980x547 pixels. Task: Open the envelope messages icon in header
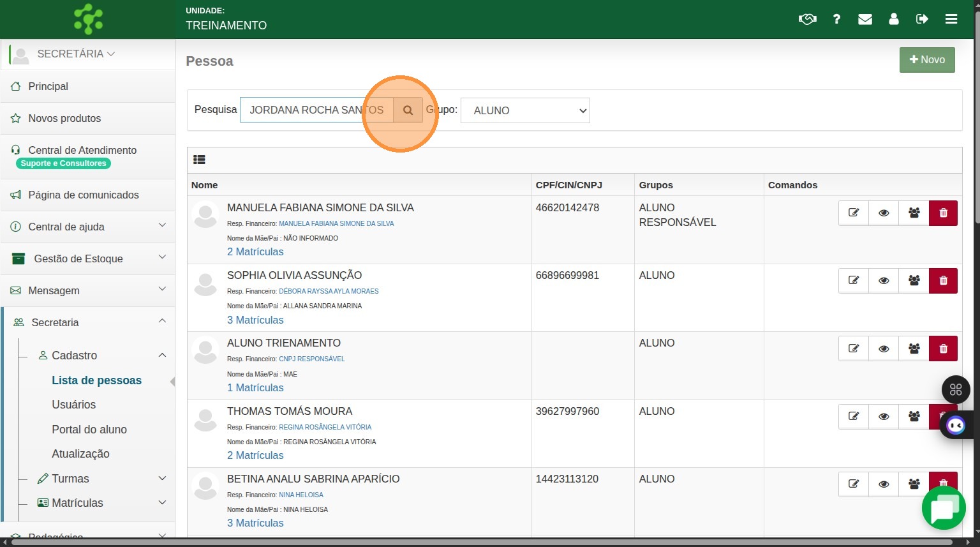click(865, 19)
